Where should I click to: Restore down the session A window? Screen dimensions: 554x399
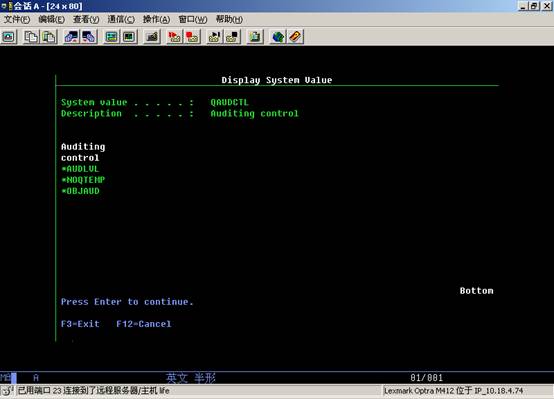[534, 6]
